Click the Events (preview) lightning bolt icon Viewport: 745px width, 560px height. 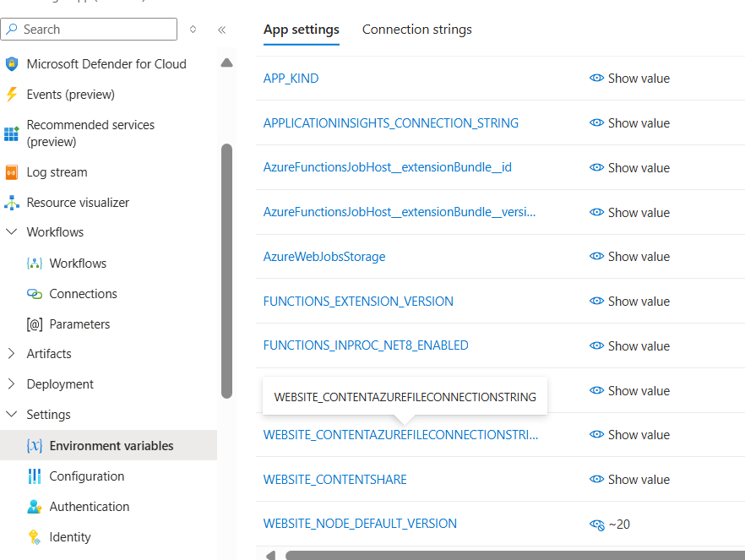[12, 94]
